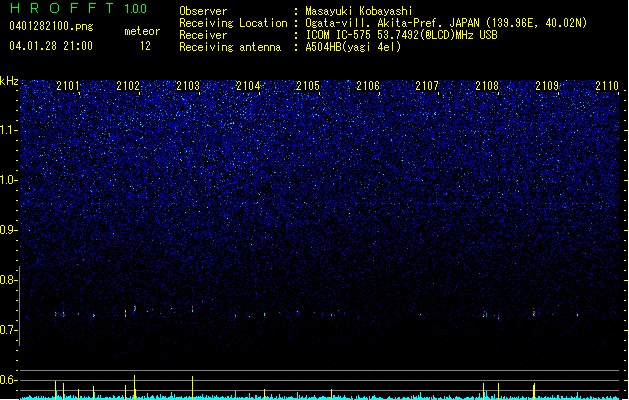Image resolution: width=629 pixels, height=400 pixels.
Task: Select the filename 0401282100.png
Action: pyautogui.click(x=51, y=26)
